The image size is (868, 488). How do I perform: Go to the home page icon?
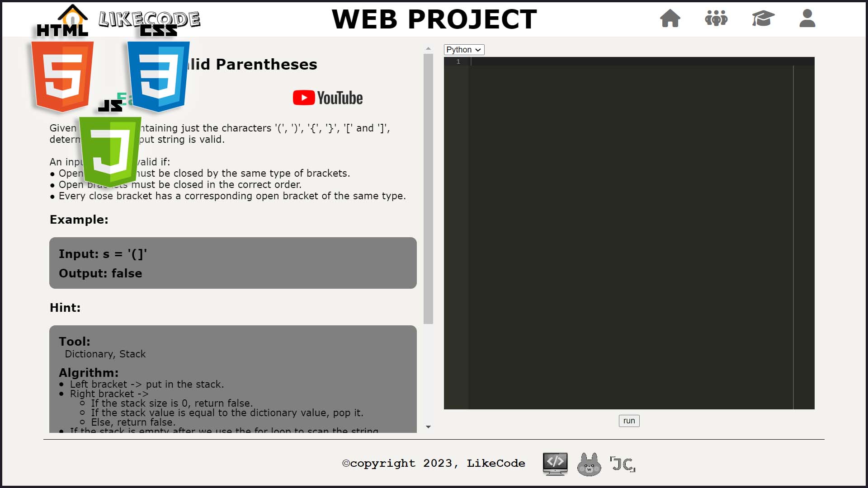coord(670,19)
